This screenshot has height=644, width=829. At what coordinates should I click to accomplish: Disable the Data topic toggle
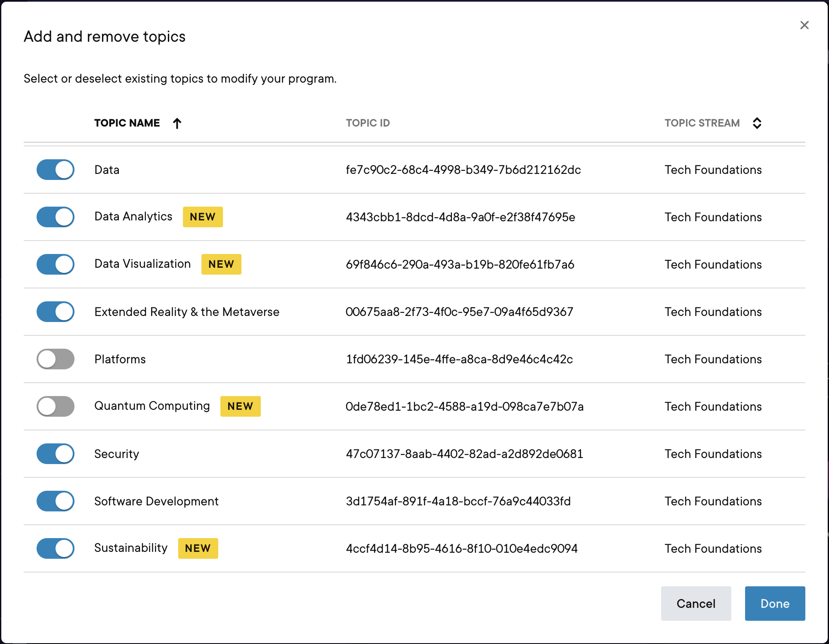click(x=55, y=170)
